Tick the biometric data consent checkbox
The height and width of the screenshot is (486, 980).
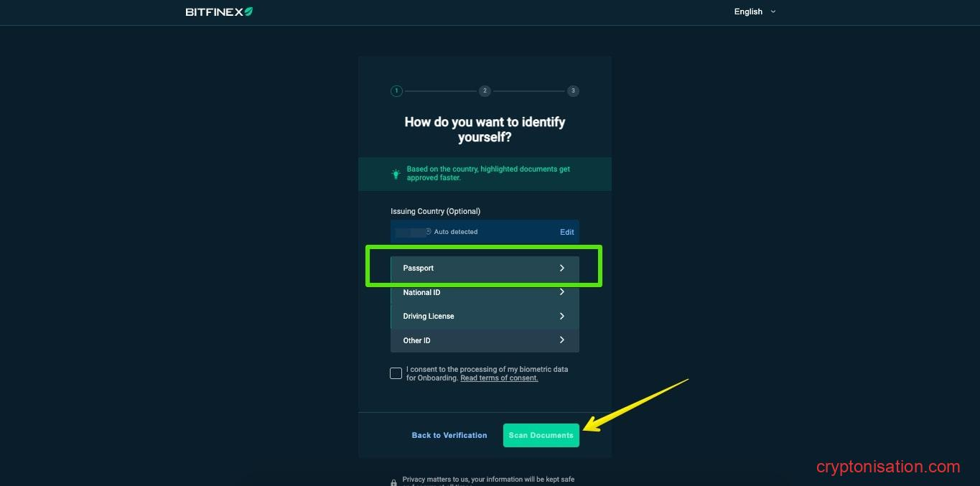click(396, 373)
